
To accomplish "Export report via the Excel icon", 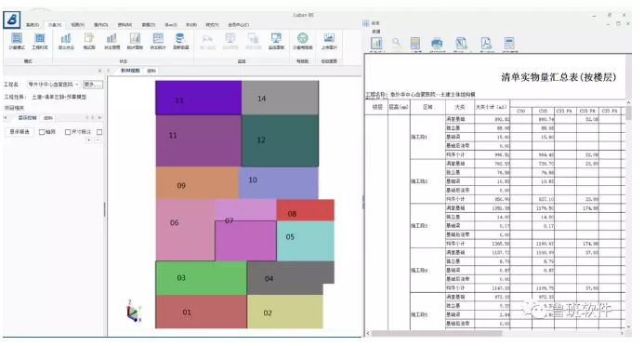I will click(461, 43).
